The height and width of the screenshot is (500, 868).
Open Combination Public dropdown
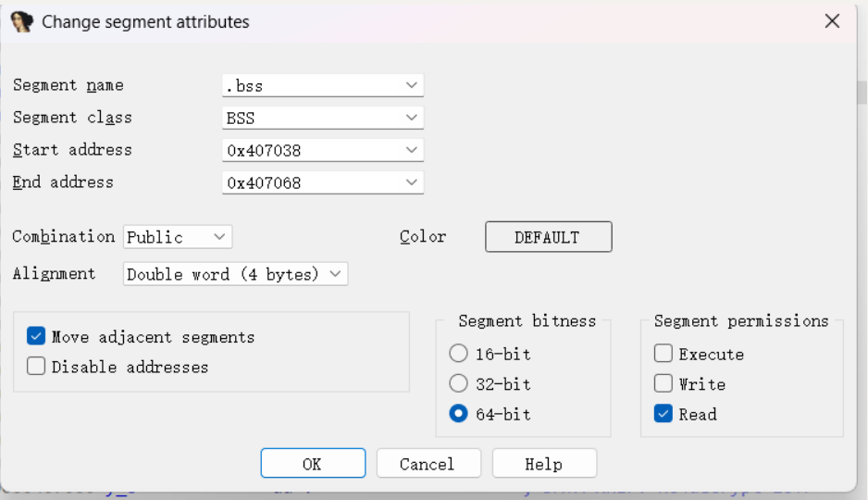pyautogui.click(x=177, y=237)
